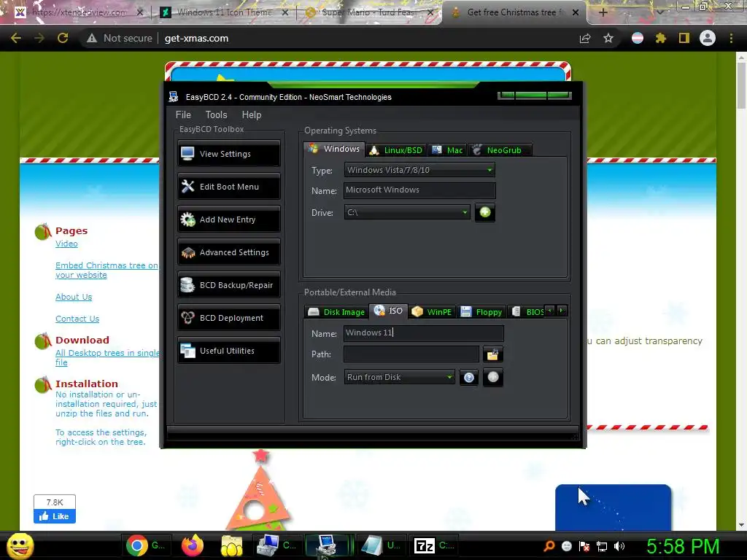Switch to the Floppy tab
Viewport: 747px width, 560px height.
(x=481, y=312)
